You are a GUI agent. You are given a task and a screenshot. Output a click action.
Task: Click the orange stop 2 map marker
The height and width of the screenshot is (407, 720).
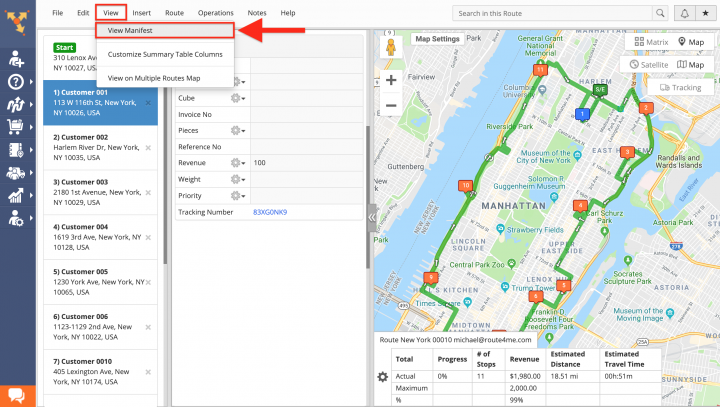[x=646, y=108]
